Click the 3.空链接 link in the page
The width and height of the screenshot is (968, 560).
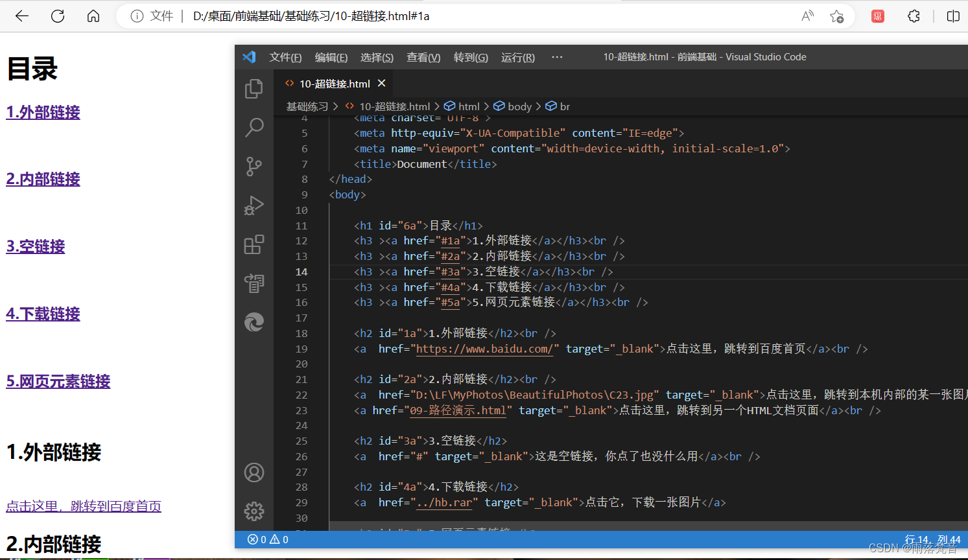(x=36, y=246)
